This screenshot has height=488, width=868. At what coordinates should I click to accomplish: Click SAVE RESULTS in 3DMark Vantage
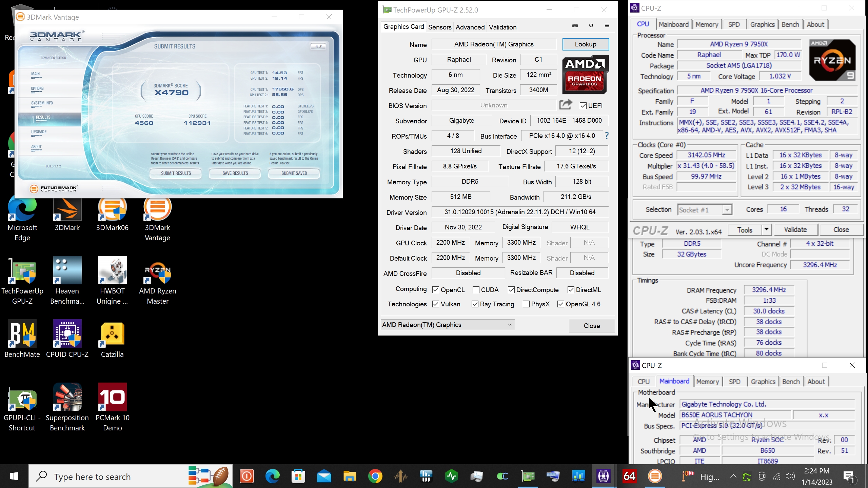tap(235, 173)
